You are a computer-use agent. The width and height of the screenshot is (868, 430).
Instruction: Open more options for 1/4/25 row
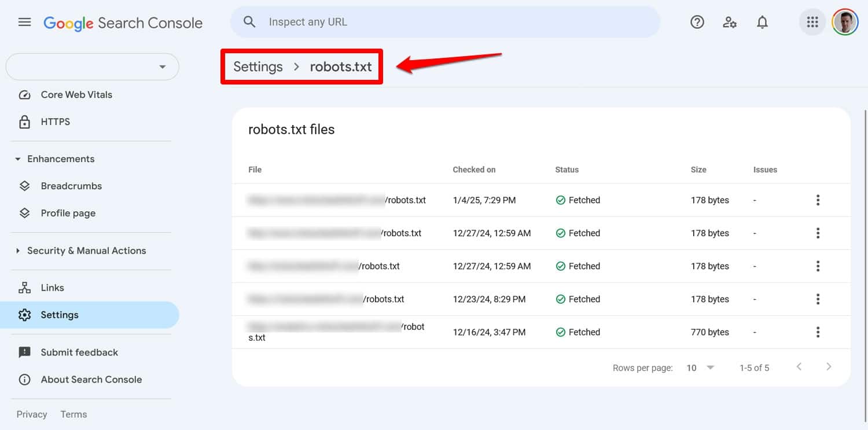click(818, 200)
